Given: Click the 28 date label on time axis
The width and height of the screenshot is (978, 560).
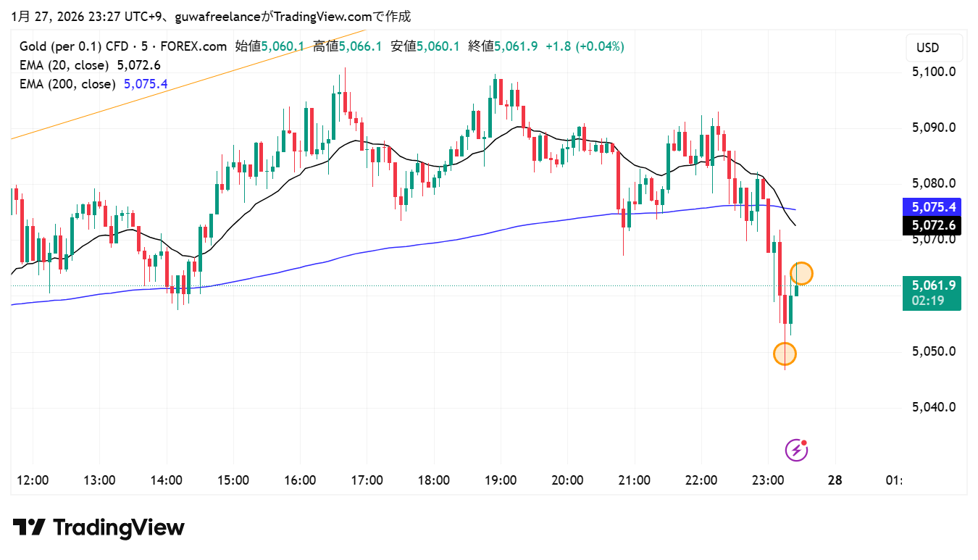Looking at the screenshot, I should [835, 480].
